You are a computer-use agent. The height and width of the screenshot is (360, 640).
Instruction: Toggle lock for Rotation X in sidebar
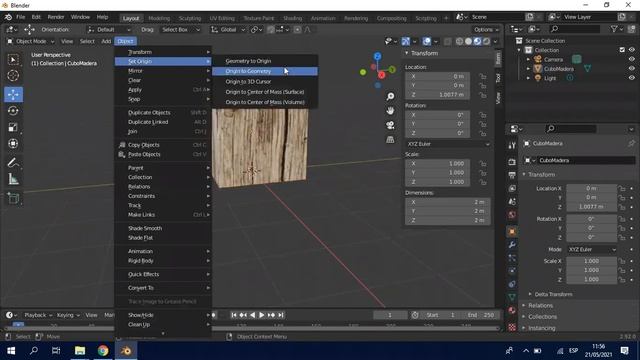pyautogui.click(x=482, y=115)
